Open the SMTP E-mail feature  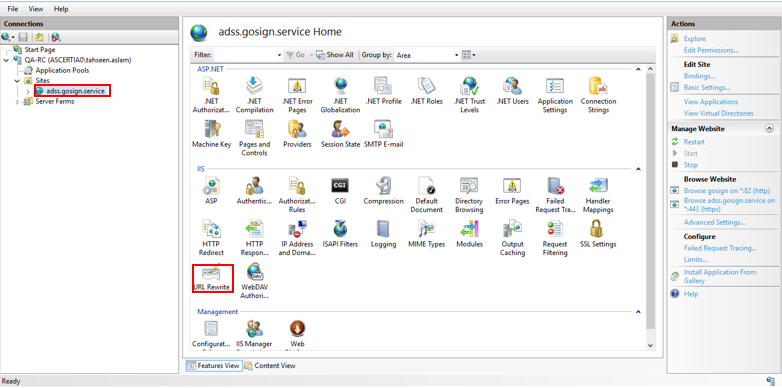coord(383,134)
